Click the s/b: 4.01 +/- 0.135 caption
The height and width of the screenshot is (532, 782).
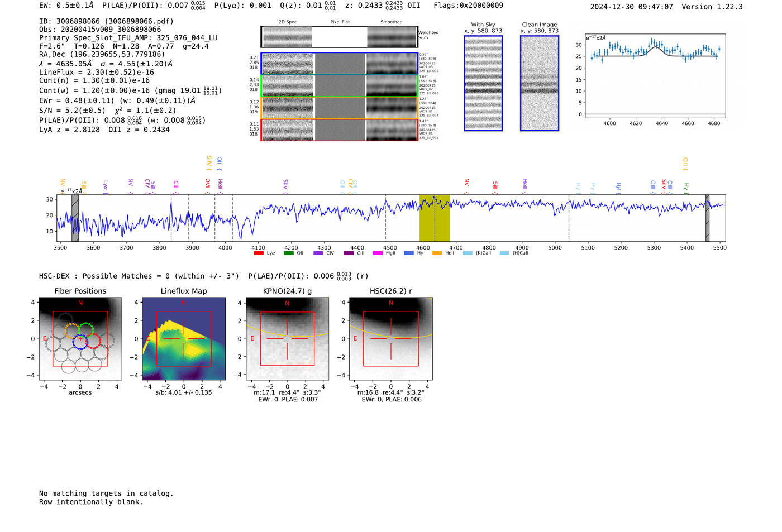pyautogui.click(x=184, y=392)
